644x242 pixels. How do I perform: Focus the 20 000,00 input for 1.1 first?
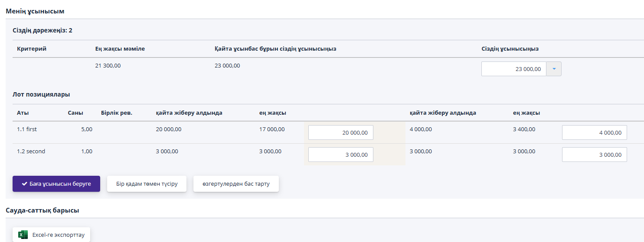click(x=340, y=132)
